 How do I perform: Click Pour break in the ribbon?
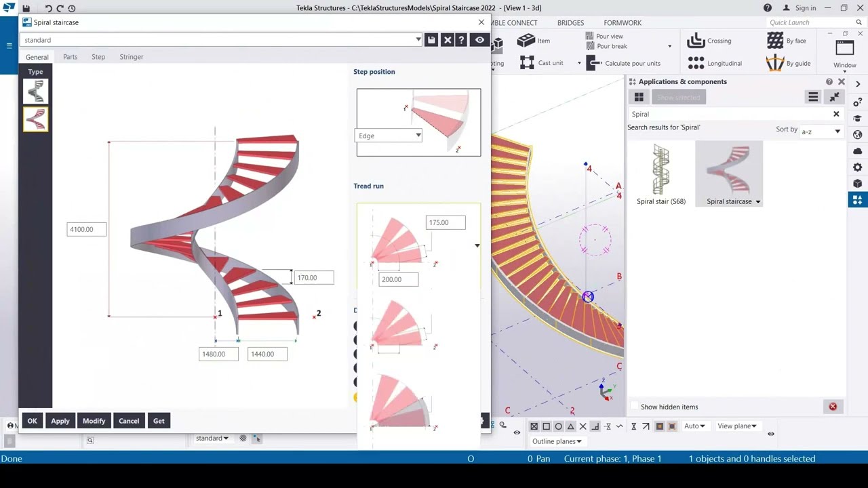(x=606, y=46)
